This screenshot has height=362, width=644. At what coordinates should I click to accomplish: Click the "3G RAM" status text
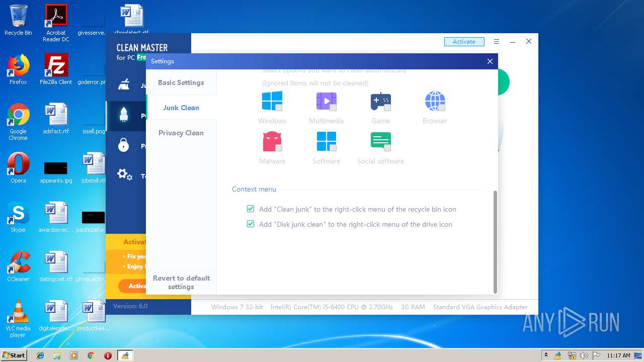pos(413,307)
